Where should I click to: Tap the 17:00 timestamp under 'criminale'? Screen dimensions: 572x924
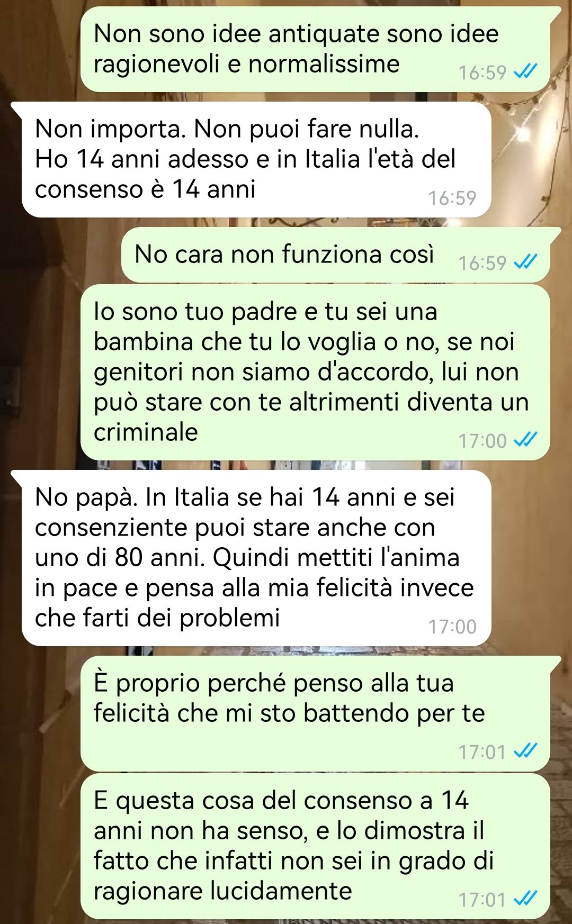click(482, 440)
